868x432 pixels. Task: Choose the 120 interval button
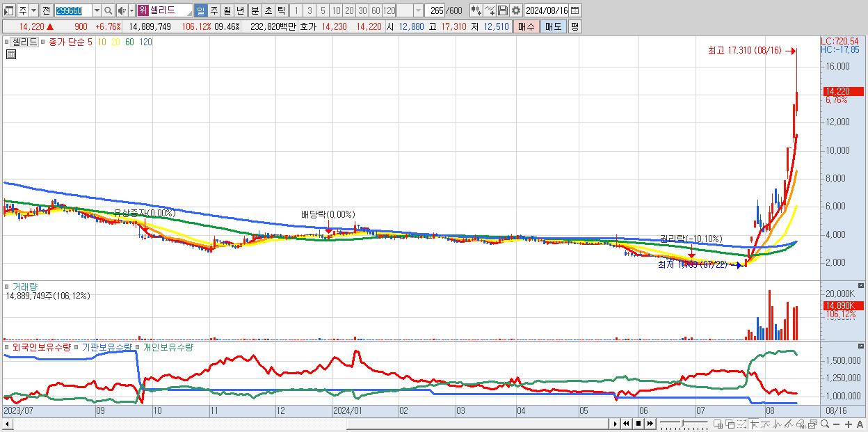point(389,10)
